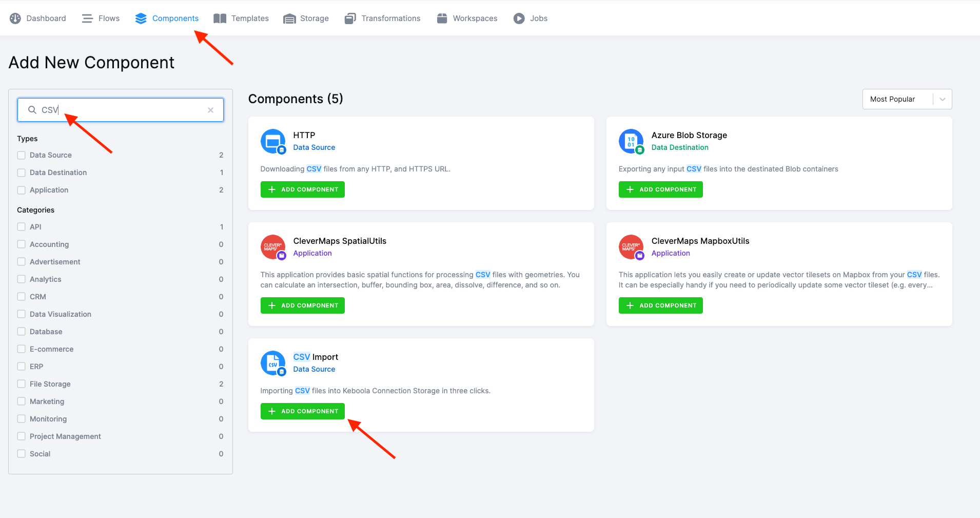Open the CSV Import title link
Screen dimensions: 980x518
click(316, 357)
